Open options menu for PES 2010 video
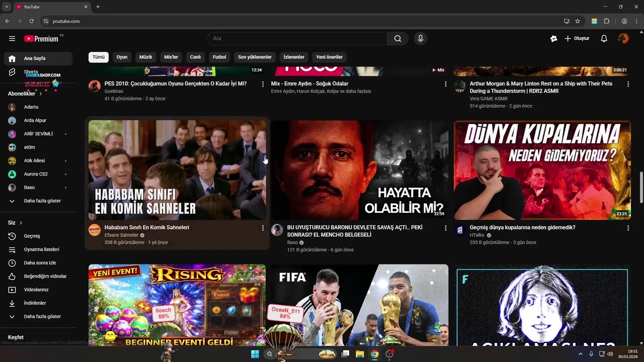 263,84
